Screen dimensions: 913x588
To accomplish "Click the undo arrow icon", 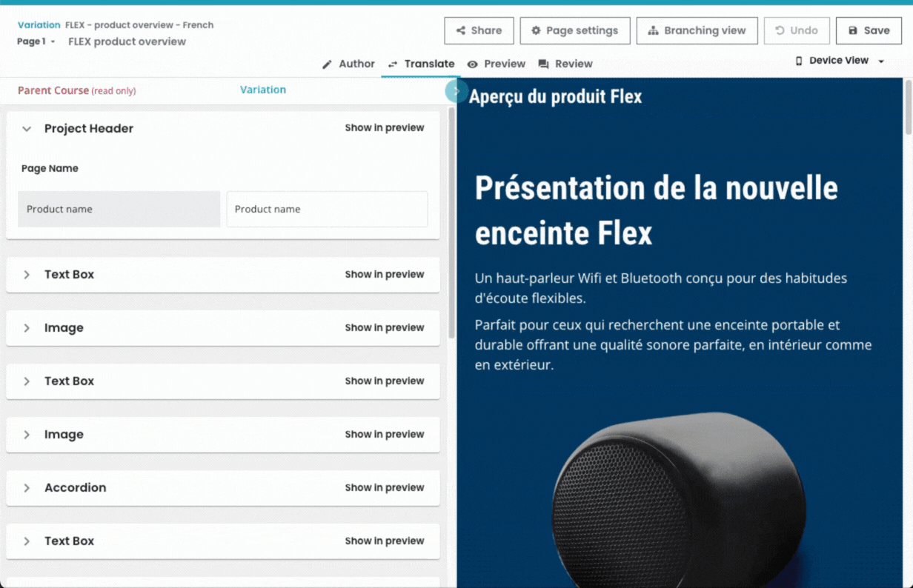I will 780,30.
